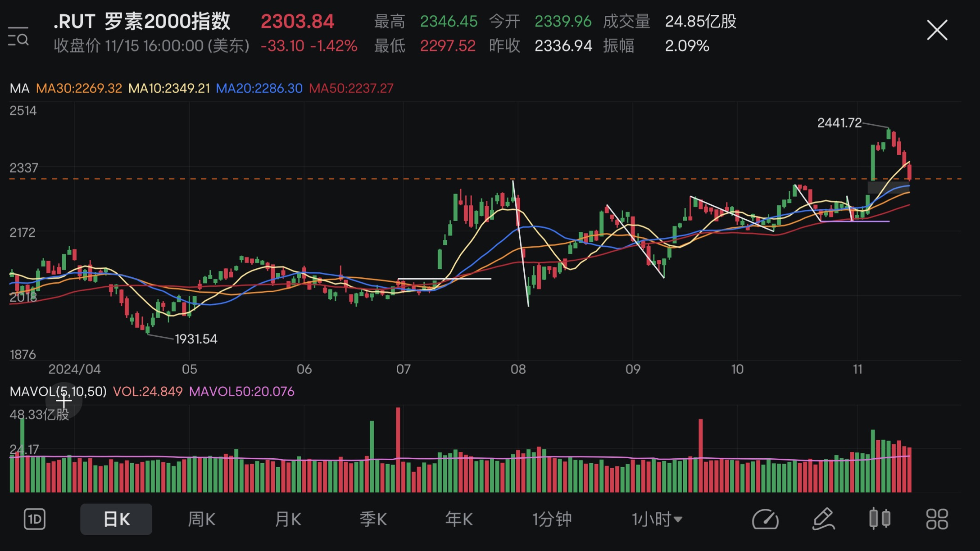Screen dimensions: 980x551
Task: Close the full-screen chart view
Action: (x=937, y=30)
